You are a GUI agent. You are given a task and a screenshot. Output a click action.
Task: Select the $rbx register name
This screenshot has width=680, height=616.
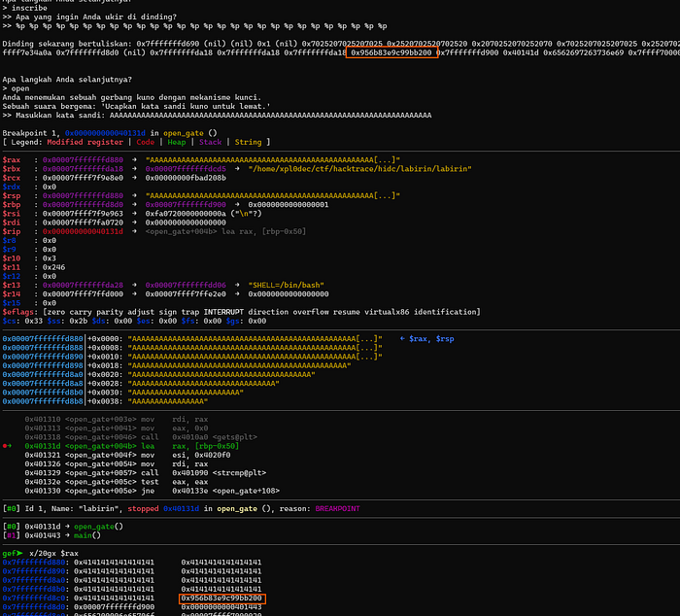point(12,169)
